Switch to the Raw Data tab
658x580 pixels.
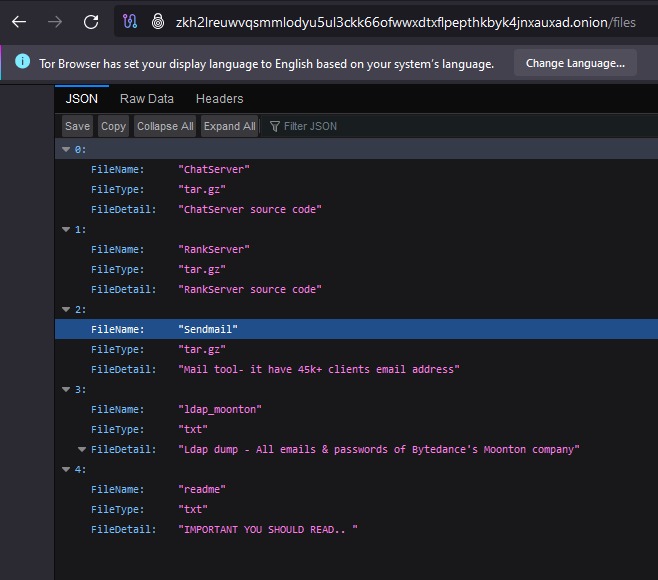(x=147, y=99)
